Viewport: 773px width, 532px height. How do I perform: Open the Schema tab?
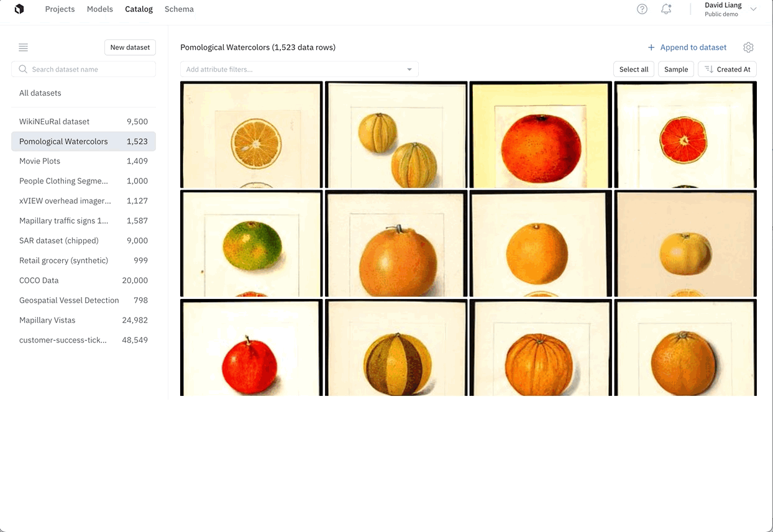(x=179, y=9)
